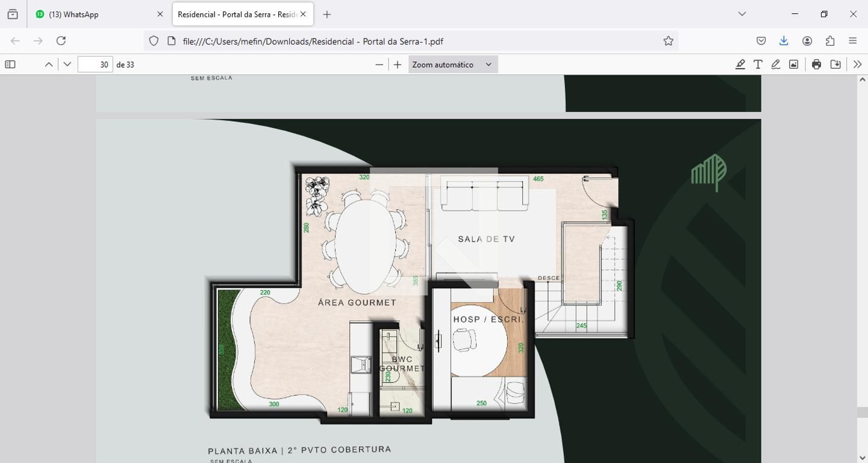Open the Firefox application menu

point(853,41)
